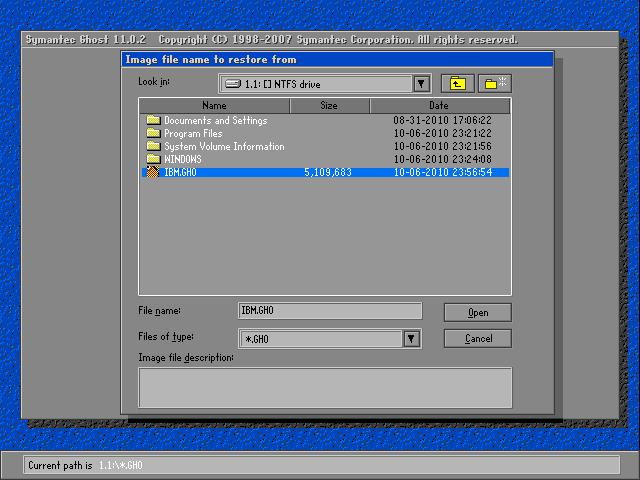Click the Image file description box

[325, 387]
